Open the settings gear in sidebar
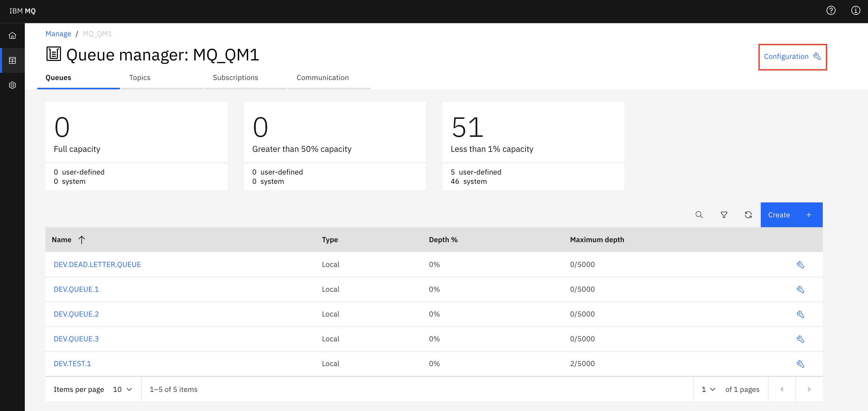The width and height of the screenshot is (868, 411). (x=12, y=85)
